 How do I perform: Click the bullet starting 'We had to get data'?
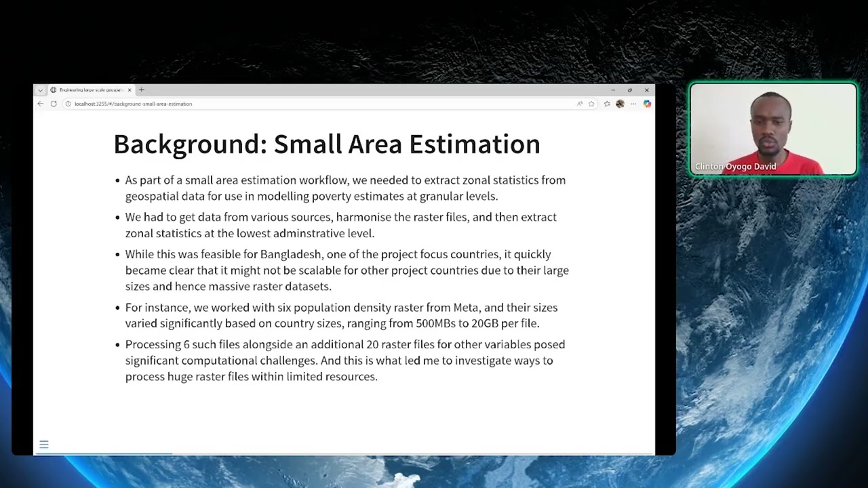pyautogui.click(x=340, y=225)
